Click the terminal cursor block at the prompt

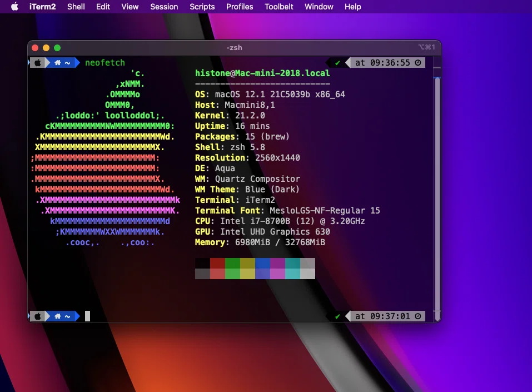point(87,316)
